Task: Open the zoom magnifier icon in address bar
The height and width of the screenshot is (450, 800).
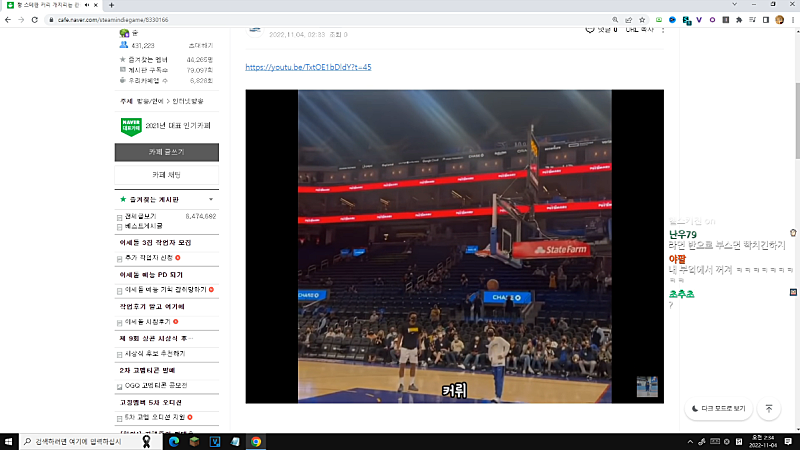Action: point(615,20)
